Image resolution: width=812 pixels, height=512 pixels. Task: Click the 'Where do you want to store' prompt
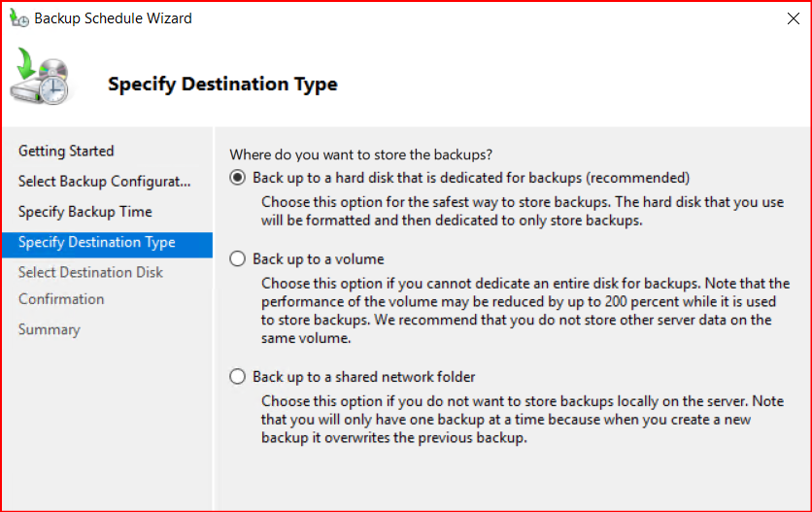point(360,154)
